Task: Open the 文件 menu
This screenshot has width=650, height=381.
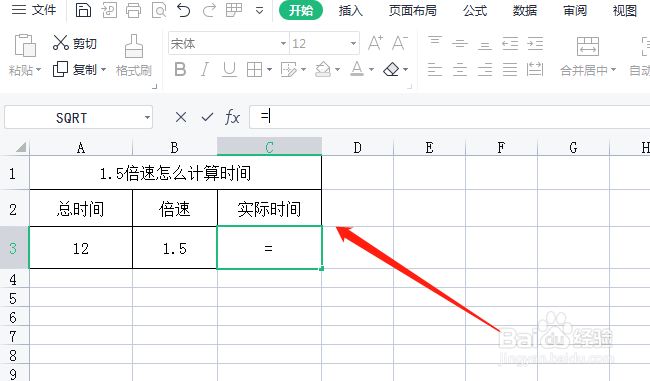Action: [34, 10]
